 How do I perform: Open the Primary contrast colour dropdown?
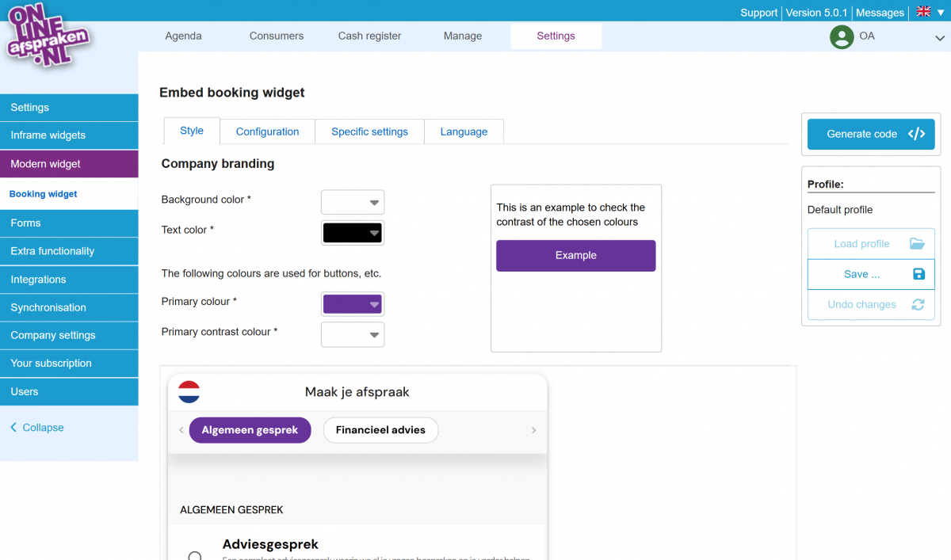click(353, 335)
